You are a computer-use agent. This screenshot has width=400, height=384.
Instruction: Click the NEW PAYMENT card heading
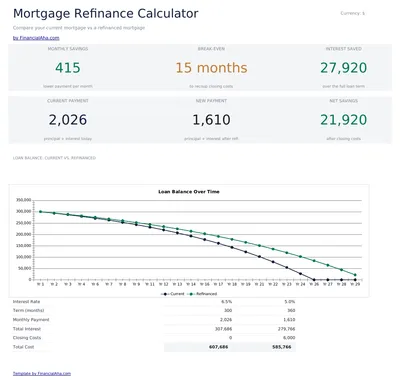coord(211,101)
